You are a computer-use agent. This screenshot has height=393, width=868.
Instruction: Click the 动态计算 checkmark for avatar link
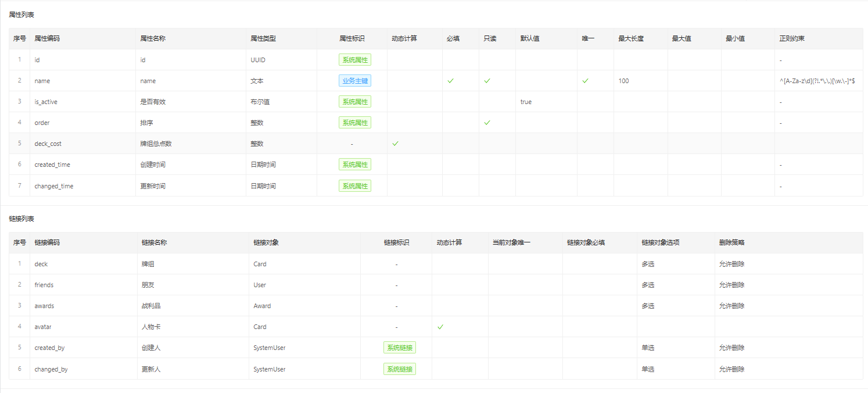coord(440,327)
